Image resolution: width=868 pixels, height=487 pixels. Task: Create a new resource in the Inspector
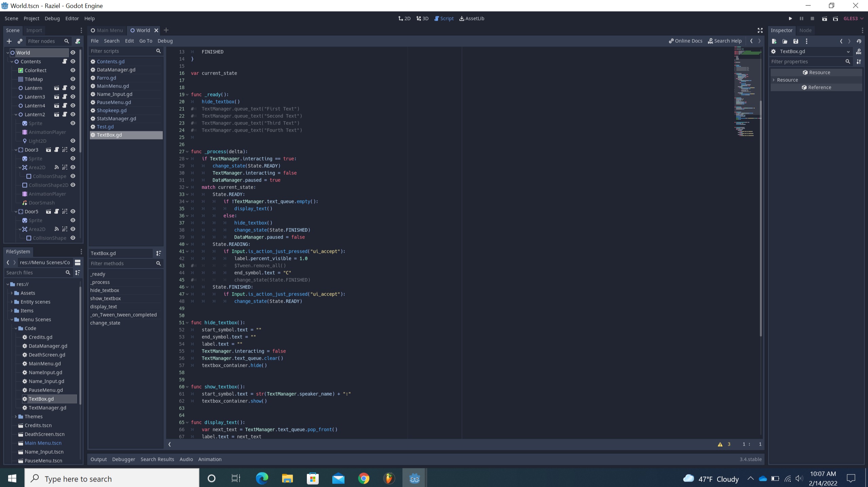(774, 41)
